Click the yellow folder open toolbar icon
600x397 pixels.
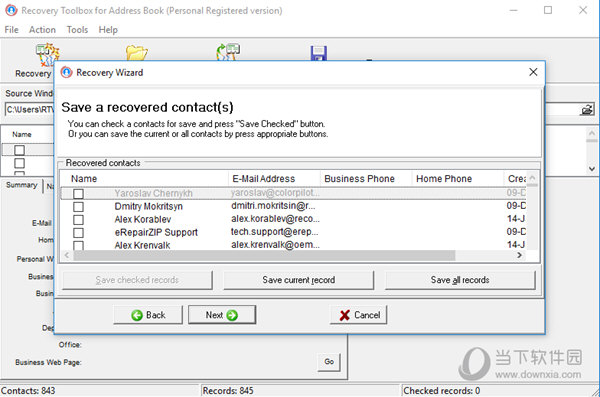[137, 53]
